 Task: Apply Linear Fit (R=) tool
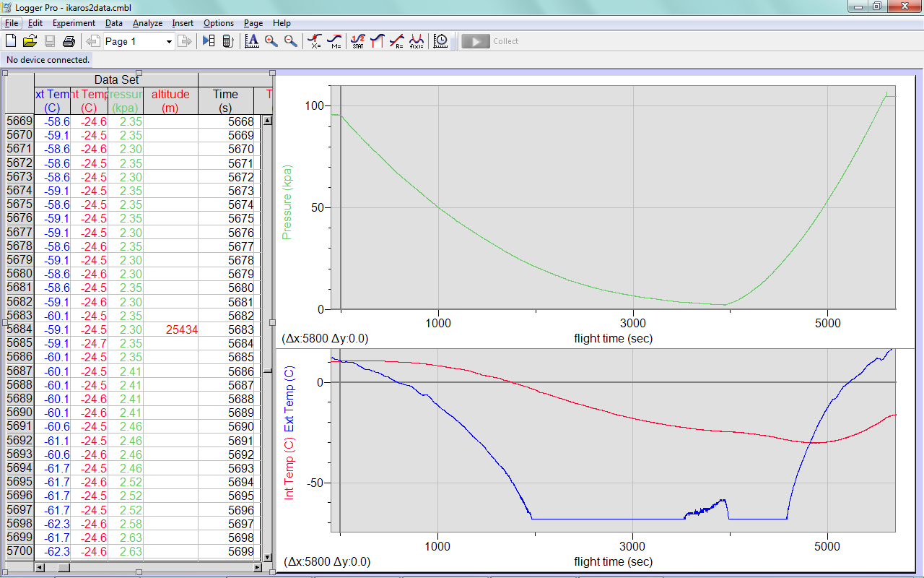point(396,41)
